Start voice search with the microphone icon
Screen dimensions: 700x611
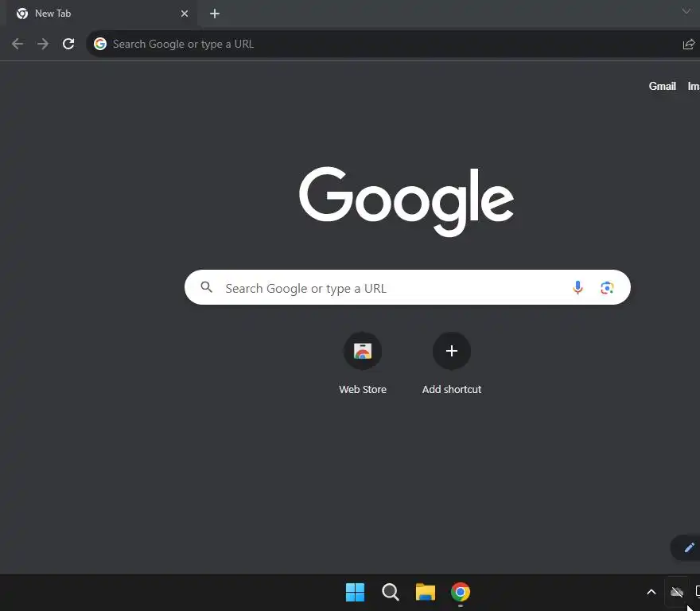[x=577, y=288]
